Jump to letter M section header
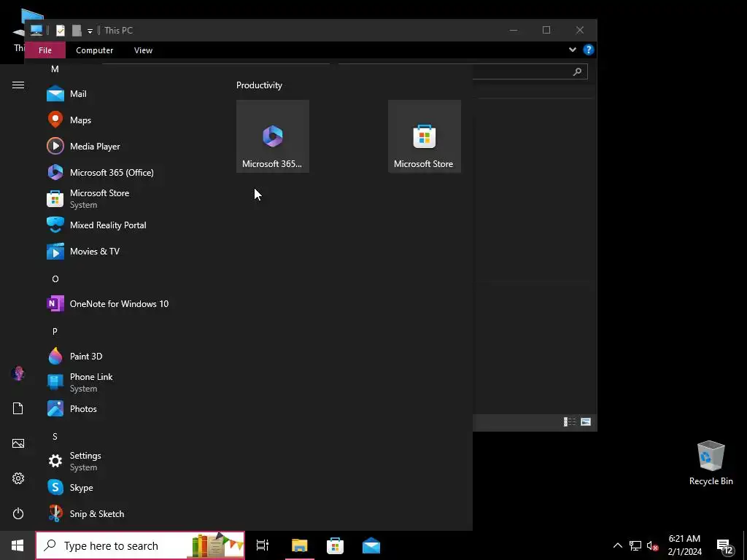This screenshot has width=747, height=560. point(55,69)
